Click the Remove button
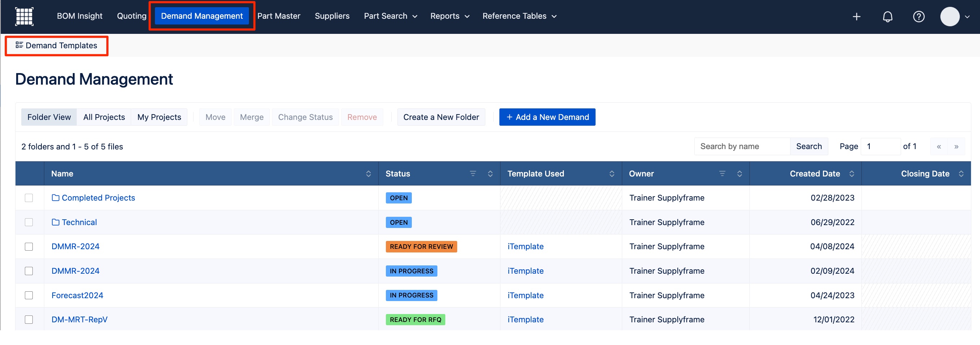 pyautogui.click(x=362, y=117)
